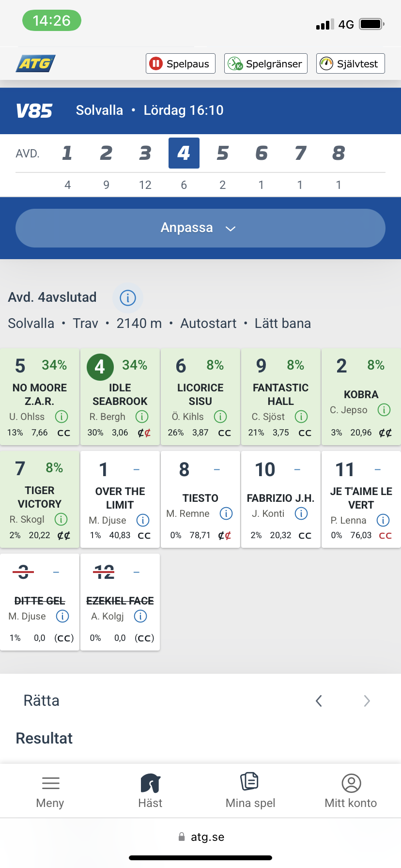Expand the Anpassa dropdown
The width and height of the screenshot is (401, 868).
200,228
